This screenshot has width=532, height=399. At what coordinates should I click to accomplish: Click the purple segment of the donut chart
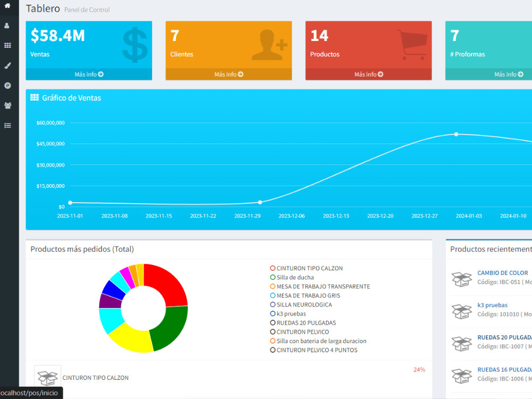pos(109,301)
